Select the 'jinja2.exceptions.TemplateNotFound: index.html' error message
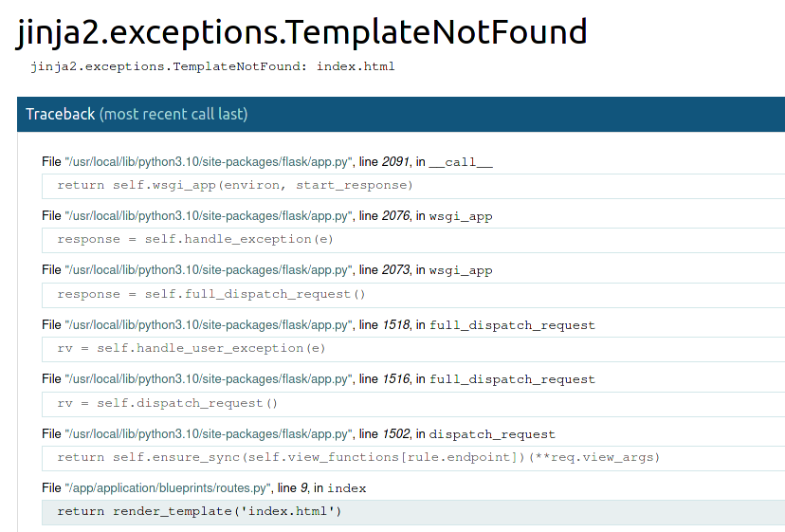Screen dimensions: 785x532 click(212, 66)
